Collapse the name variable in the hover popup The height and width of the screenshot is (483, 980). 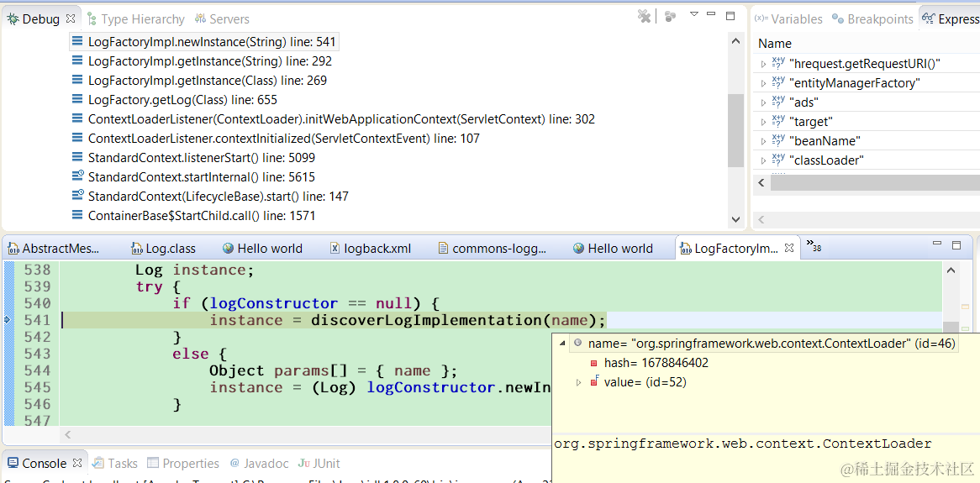pos(562,343)
